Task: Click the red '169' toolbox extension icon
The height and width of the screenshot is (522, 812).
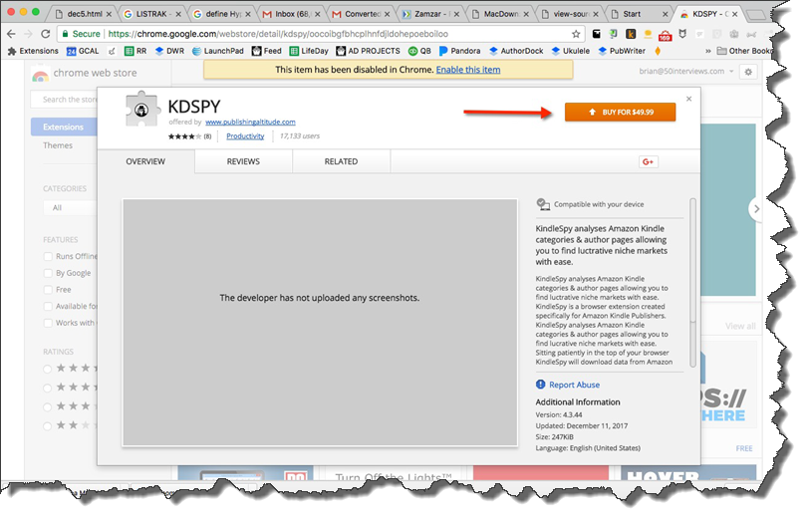Action: coord(665,35)
